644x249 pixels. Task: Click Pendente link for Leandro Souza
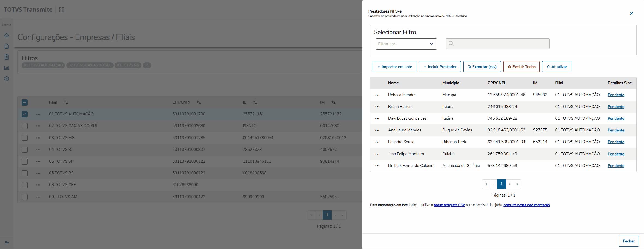616,142
